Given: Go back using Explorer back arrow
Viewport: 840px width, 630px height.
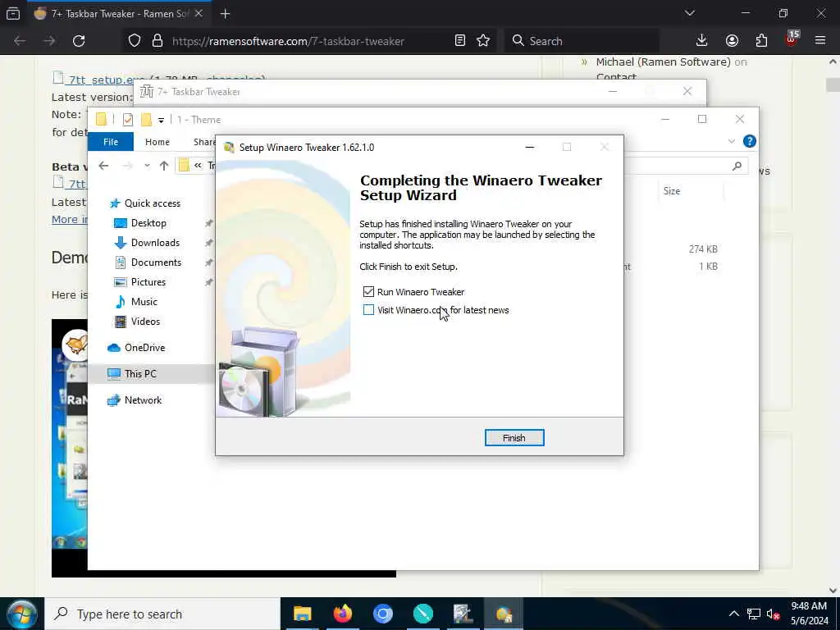Looking at the screenshot, I should (x=103, y=166).
